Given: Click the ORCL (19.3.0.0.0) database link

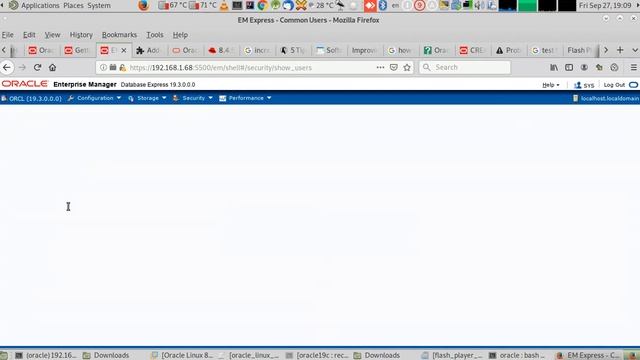Looking at the screenshot, I should click(31, 98).
